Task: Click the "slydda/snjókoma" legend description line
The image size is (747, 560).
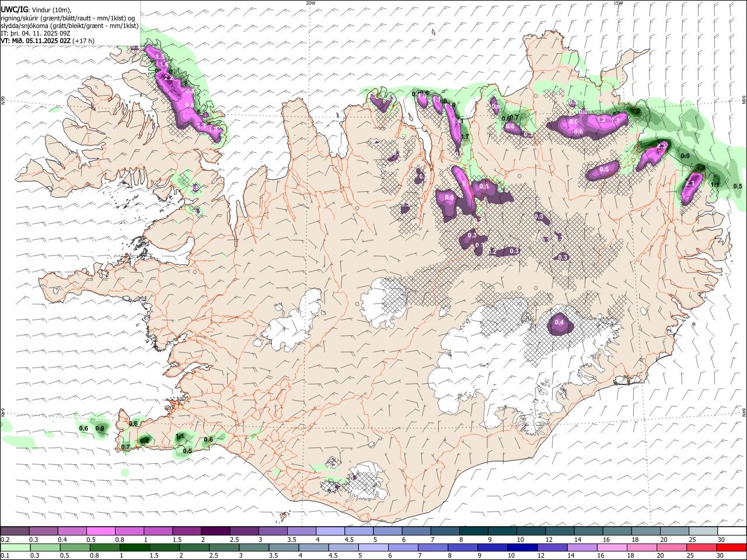Action: [x=69, y=26]
